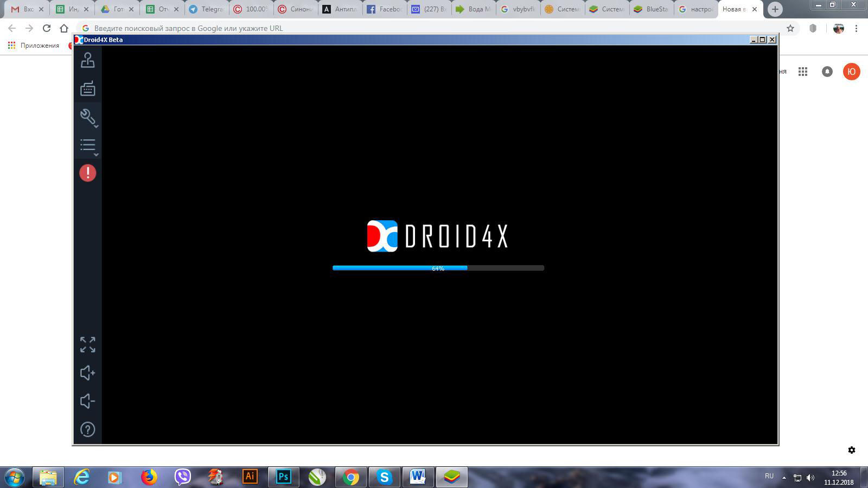The image size is (868, 488).
Task: Bookmark this page with the star icon
Action: click(x=790, y=28)
